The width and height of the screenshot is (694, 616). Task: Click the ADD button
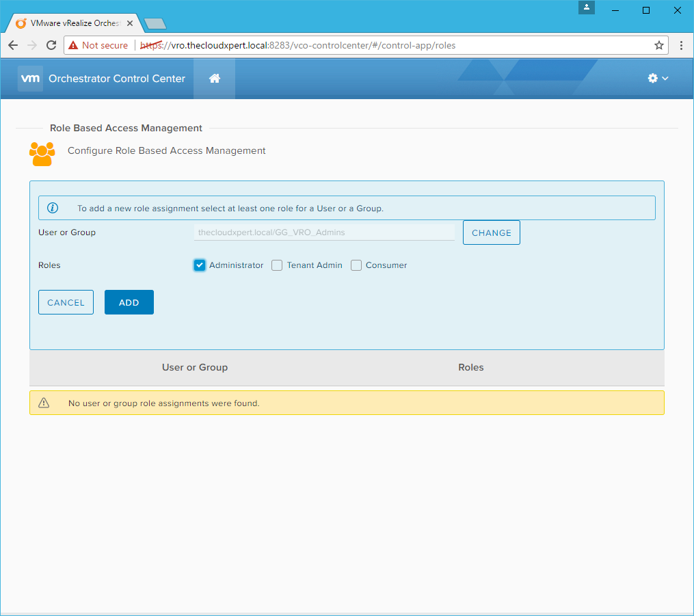pos(129,302)
